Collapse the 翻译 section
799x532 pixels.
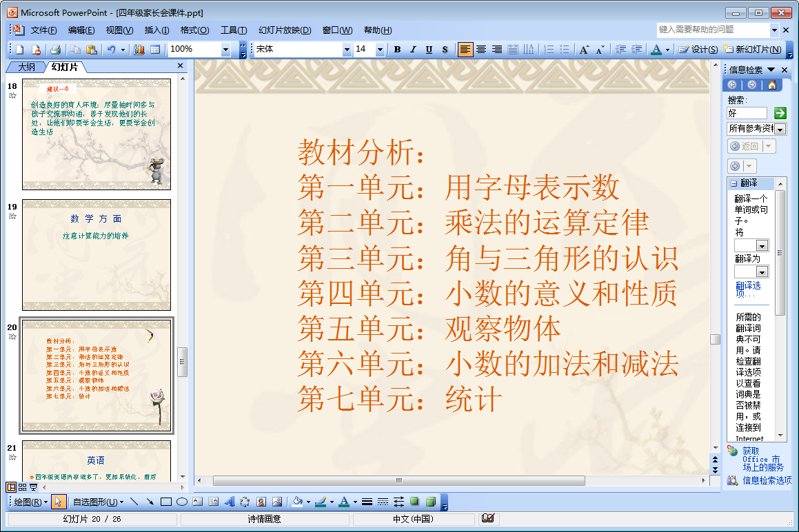[734, 183]
